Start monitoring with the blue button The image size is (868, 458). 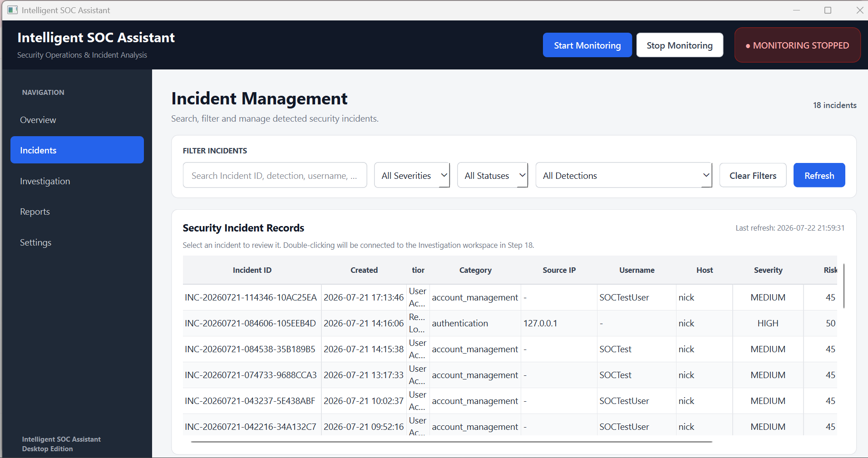[587, 45]
